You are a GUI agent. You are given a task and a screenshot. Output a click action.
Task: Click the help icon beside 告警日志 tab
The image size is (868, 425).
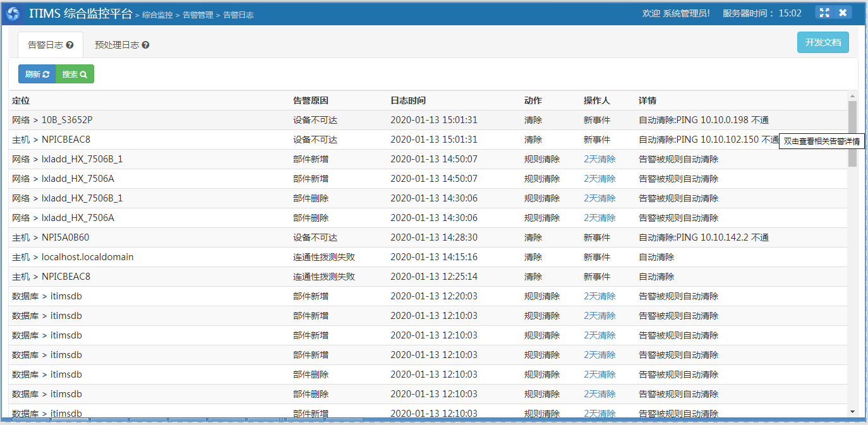click(x=70, y=45)
